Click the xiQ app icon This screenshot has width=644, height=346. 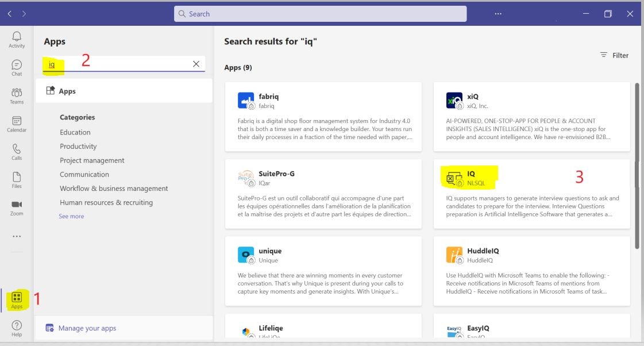click(454, 100)
